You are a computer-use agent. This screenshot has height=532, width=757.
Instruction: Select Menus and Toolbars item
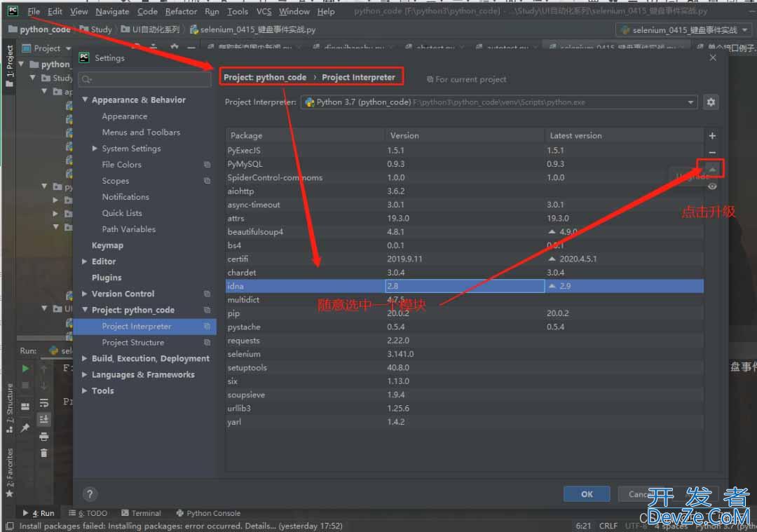coord(141,132)
